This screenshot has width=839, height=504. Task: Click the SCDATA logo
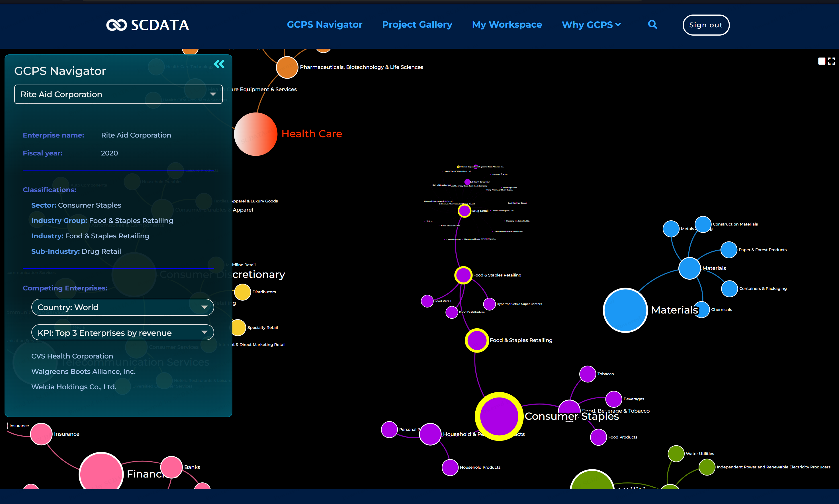point(148,25)
